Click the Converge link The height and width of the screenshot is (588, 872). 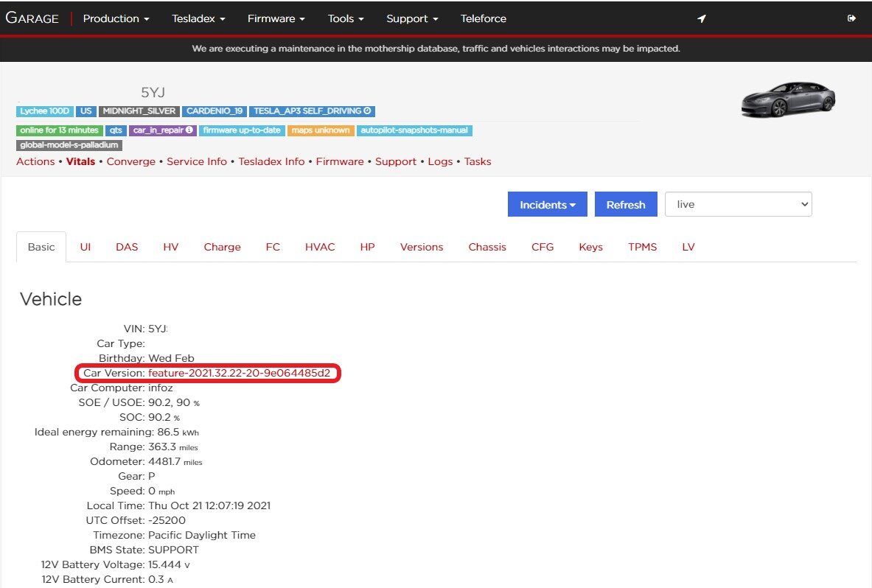(131, 161)
